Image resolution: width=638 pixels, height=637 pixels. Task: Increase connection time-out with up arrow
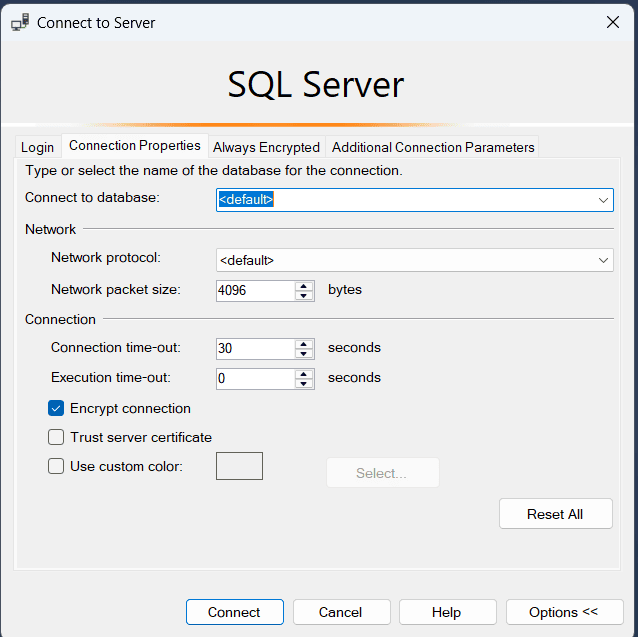click(x=305, y=343)
